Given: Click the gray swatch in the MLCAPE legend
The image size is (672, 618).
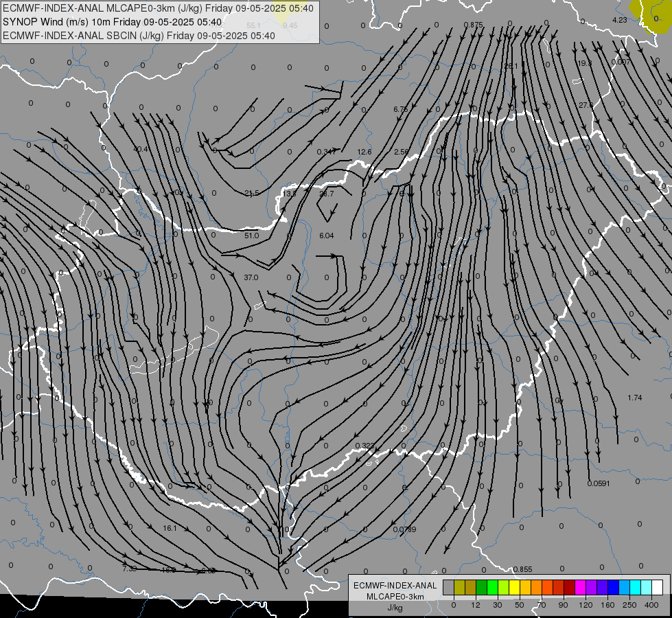Looking at the screenshot, I should coord(448,587).
